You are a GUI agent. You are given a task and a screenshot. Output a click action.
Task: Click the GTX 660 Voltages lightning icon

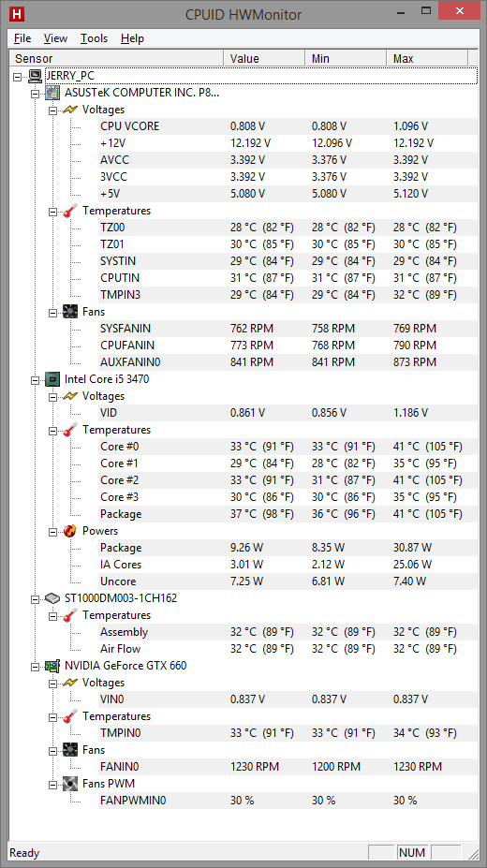click(70, 683)
